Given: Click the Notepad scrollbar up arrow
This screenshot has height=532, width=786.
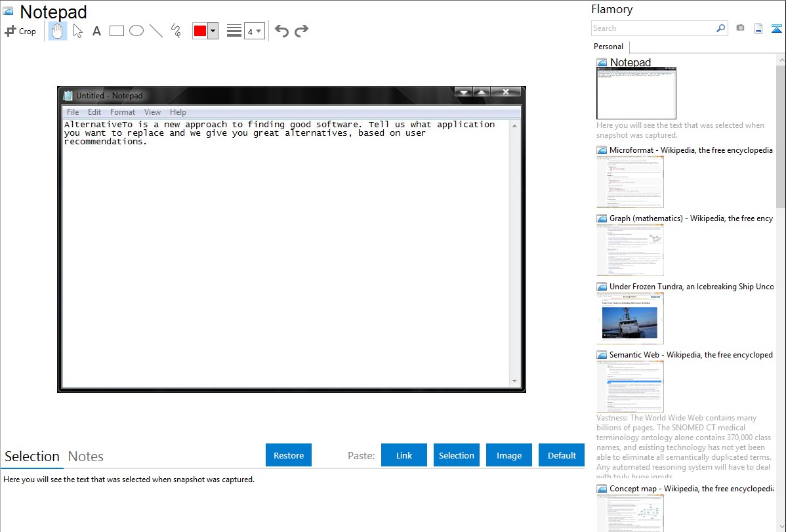Looking at the screenshot, I should 514,125.
